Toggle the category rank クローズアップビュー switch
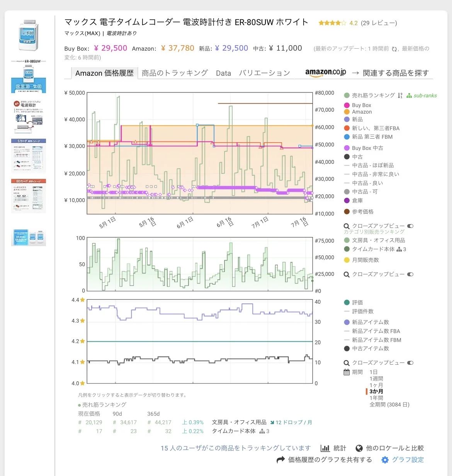 (x=410, y=274)
